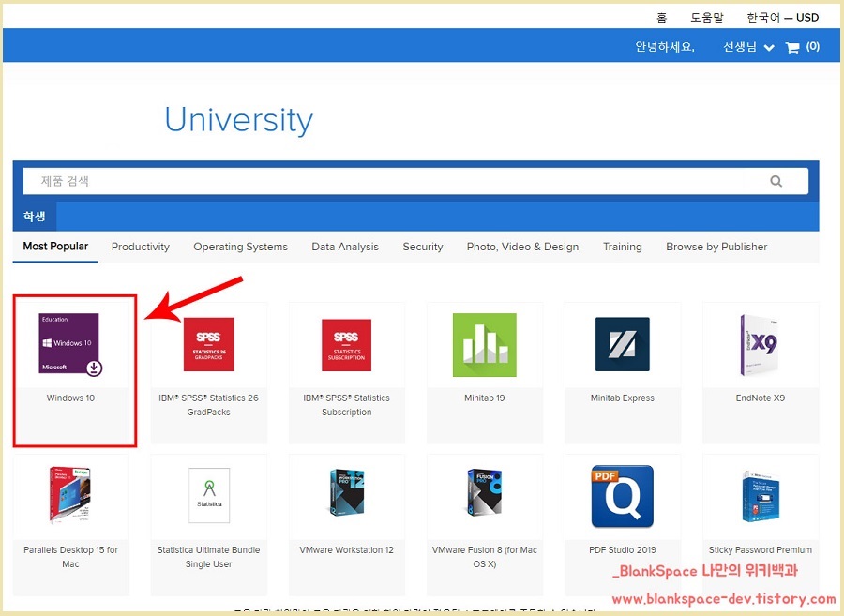Select the 학생 category tab

pos(35,217)
